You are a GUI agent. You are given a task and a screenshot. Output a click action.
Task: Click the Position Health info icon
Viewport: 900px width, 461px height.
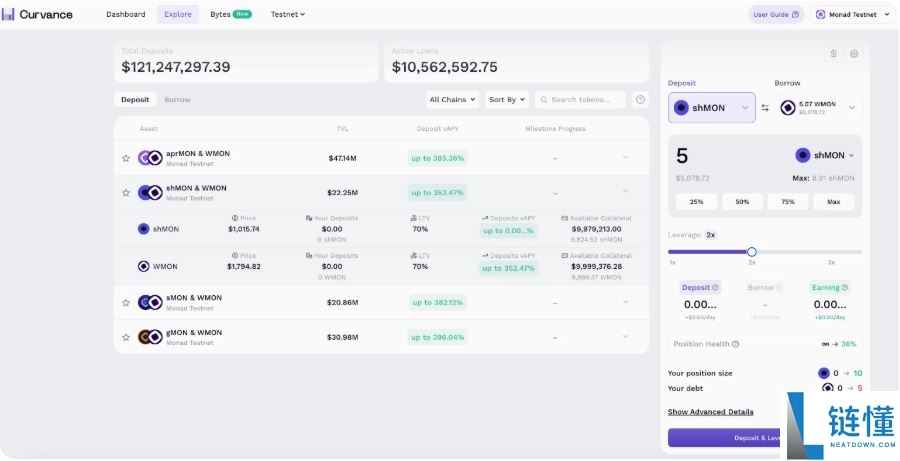[736, 344]
